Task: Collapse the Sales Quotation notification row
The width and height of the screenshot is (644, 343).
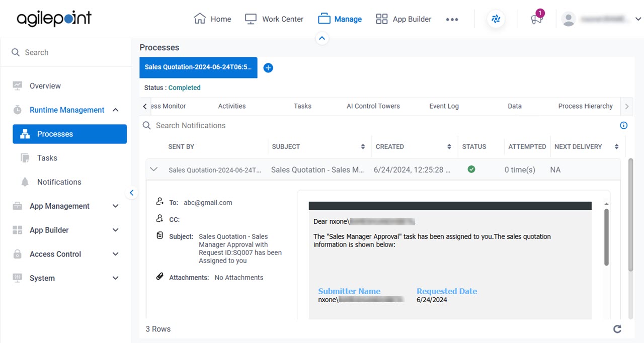Action: [154, 169]
